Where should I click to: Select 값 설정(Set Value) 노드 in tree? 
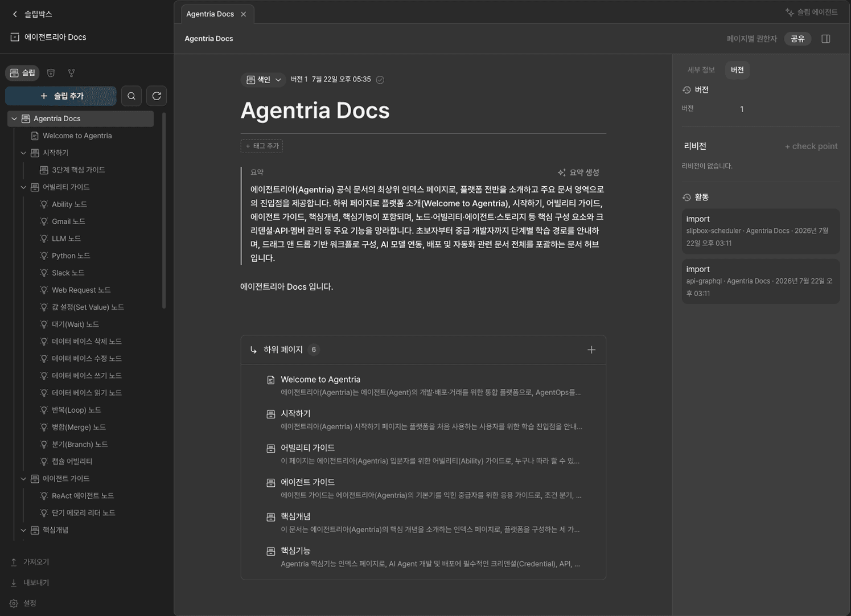[88, 307]
